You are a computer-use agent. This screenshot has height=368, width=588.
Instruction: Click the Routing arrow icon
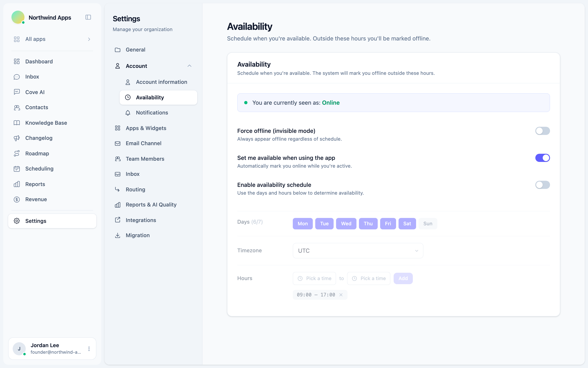click(118, 189)
